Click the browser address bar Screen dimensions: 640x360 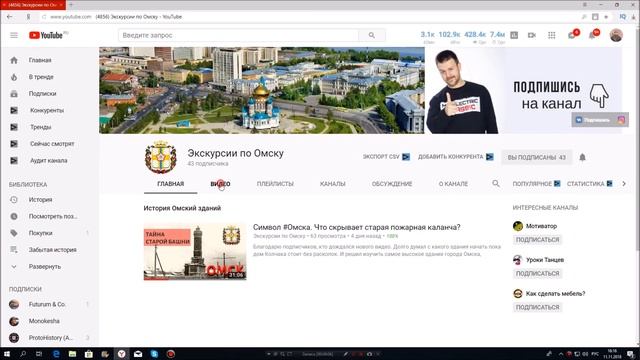pos(310,17)
